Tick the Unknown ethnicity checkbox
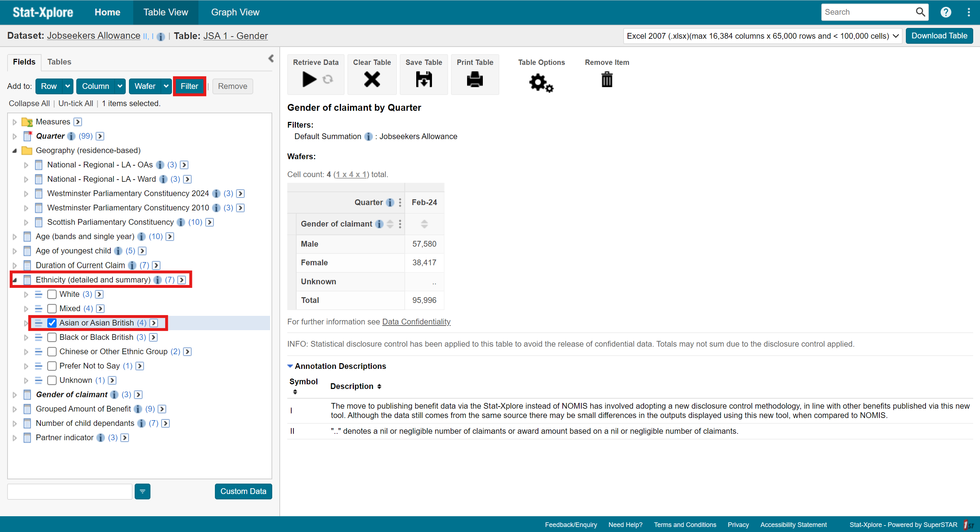The width and height of the screenshot is (980, 532). click(x=52, y=380)
